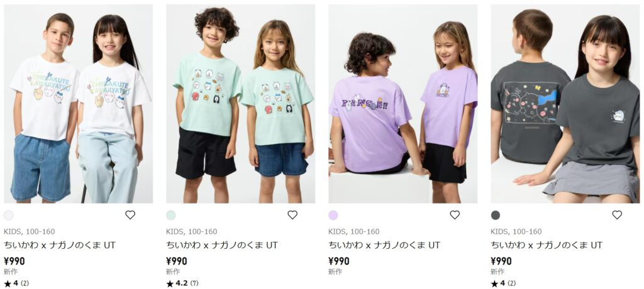Select the white color swatch
Image resolution: width=644 pixels, height=289 pixels.
[x=9, y=215]
